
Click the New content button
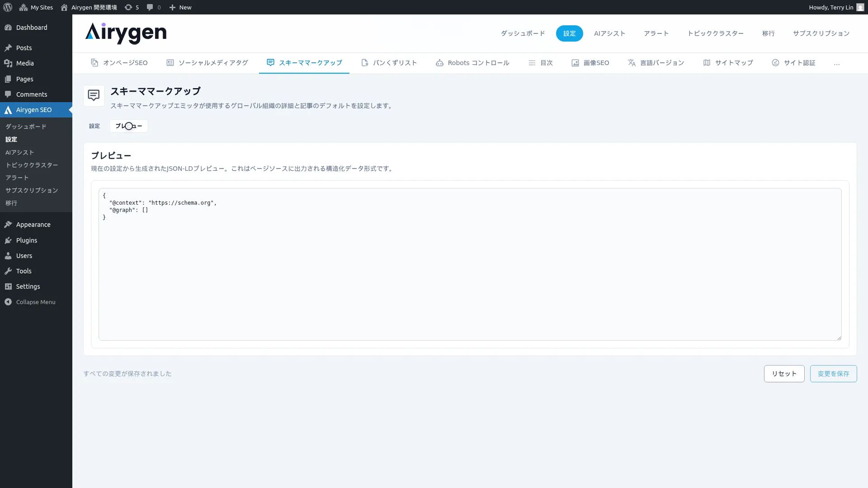click(180, 7)
